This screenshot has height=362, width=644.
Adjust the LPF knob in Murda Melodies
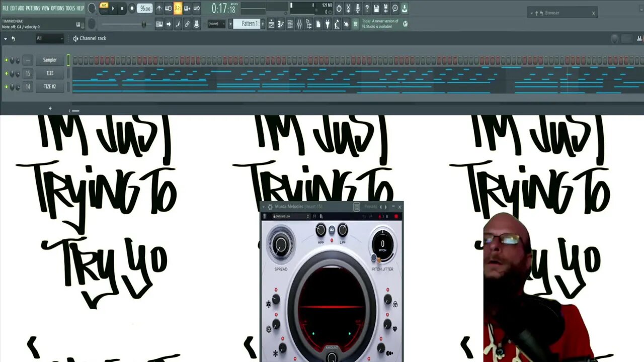(343, 230)
